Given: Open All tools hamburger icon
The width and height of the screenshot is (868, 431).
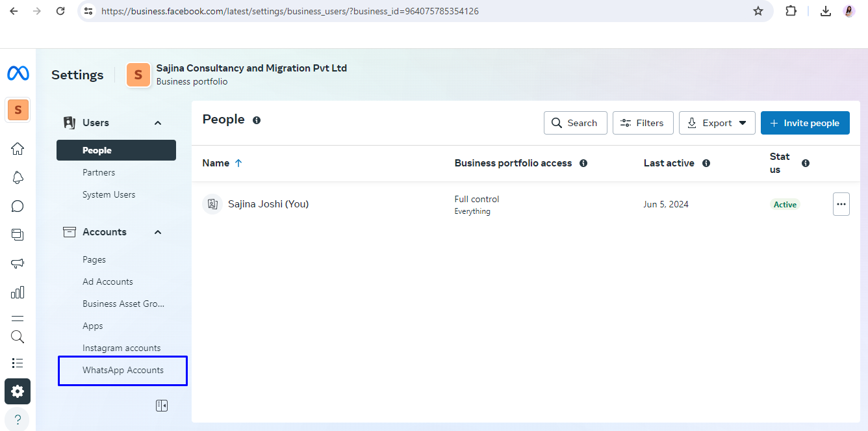Looking at the screenshot, I should coord(18,319).
